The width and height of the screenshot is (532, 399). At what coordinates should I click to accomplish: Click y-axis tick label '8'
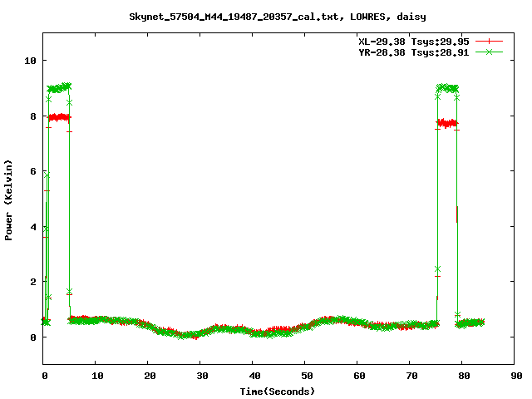33,116
